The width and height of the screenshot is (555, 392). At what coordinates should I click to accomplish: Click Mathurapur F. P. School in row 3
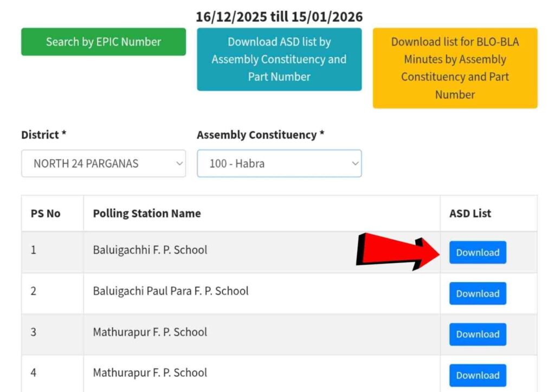[x=150, y=332]
